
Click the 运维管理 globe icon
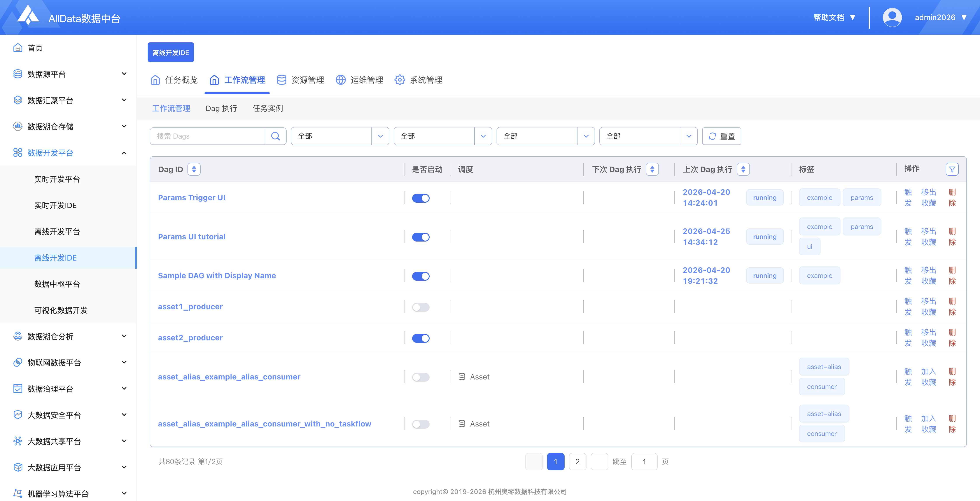coord(341,80)
